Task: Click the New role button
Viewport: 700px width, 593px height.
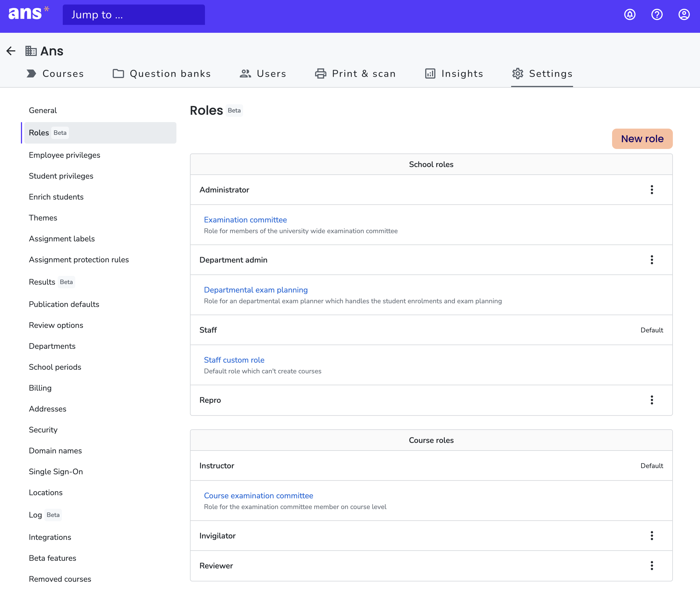Action: click(642, 139)
